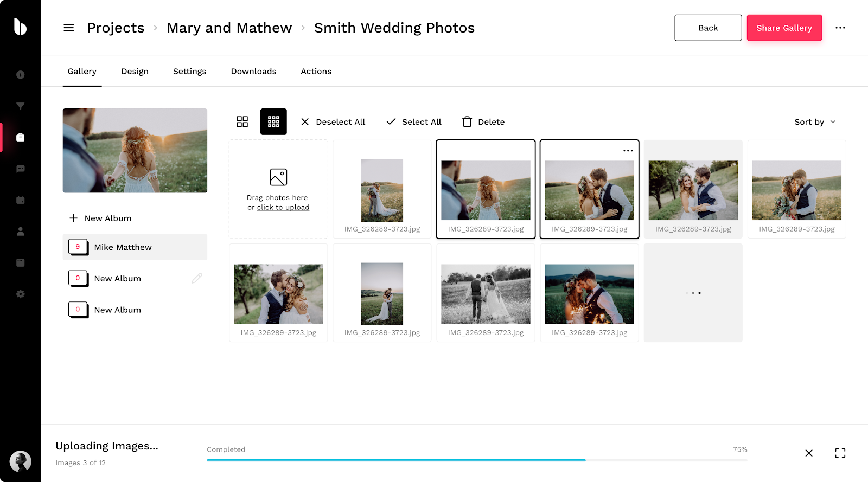Click the upload progress bar

[476, 460]
